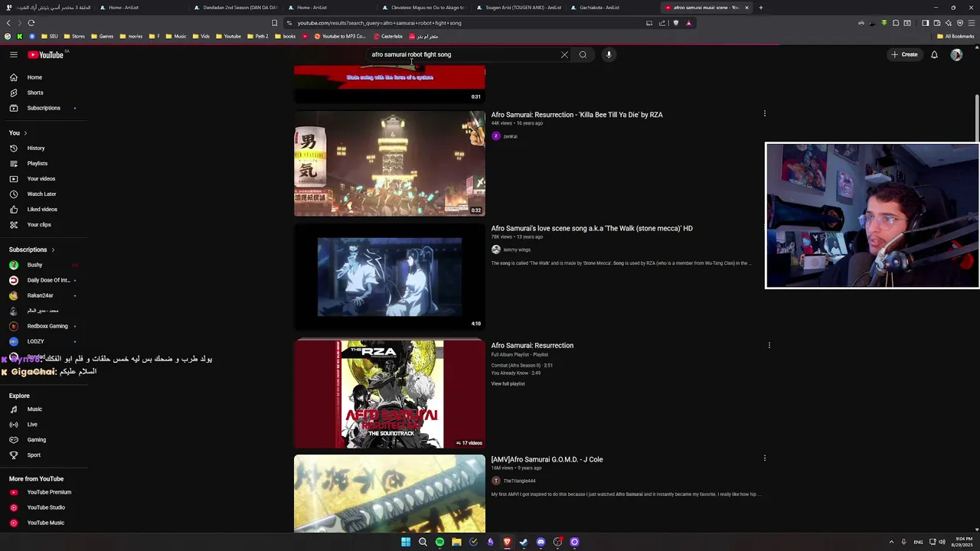Bookmark this page icon in address bar

click(x=274, y=23)
